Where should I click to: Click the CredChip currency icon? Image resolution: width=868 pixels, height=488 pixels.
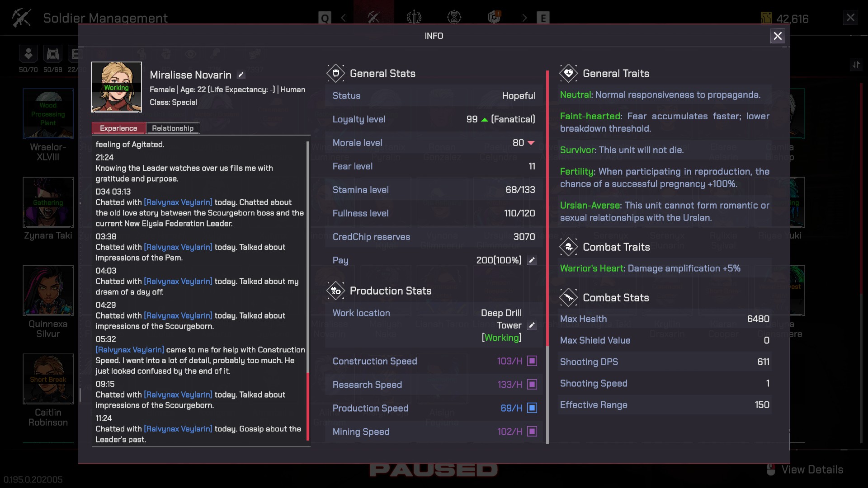coord(766,18)
